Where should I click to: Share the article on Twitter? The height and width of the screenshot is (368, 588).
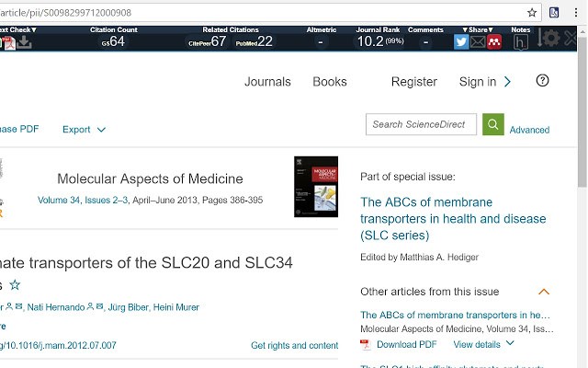(x=461, y=41)
